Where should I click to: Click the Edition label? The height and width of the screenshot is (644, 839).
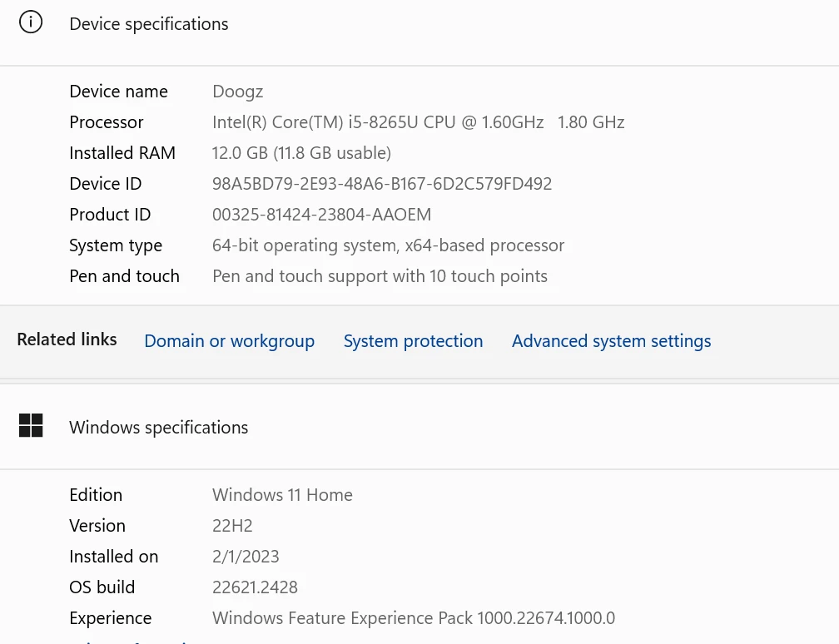(x=96, y=495)
